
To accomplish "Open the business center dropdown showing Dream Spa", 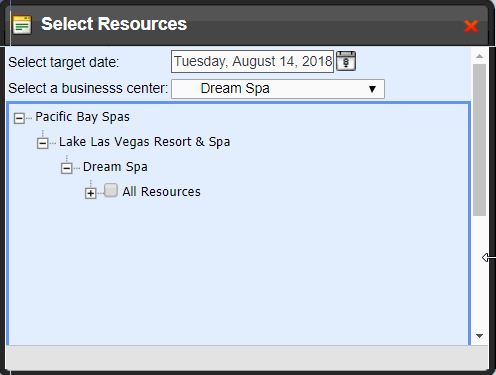I will click(278, 89).
